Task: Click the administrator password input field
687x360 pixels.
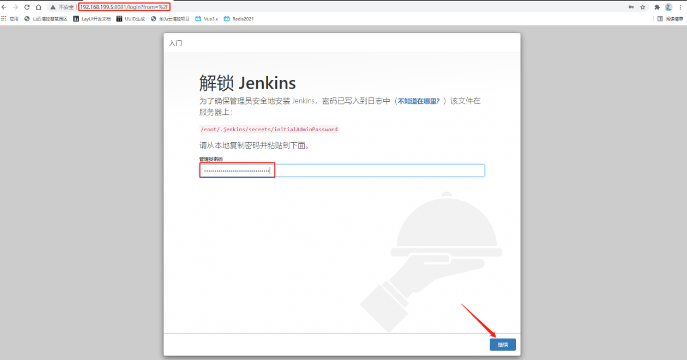Action: [x=342, y=170]
